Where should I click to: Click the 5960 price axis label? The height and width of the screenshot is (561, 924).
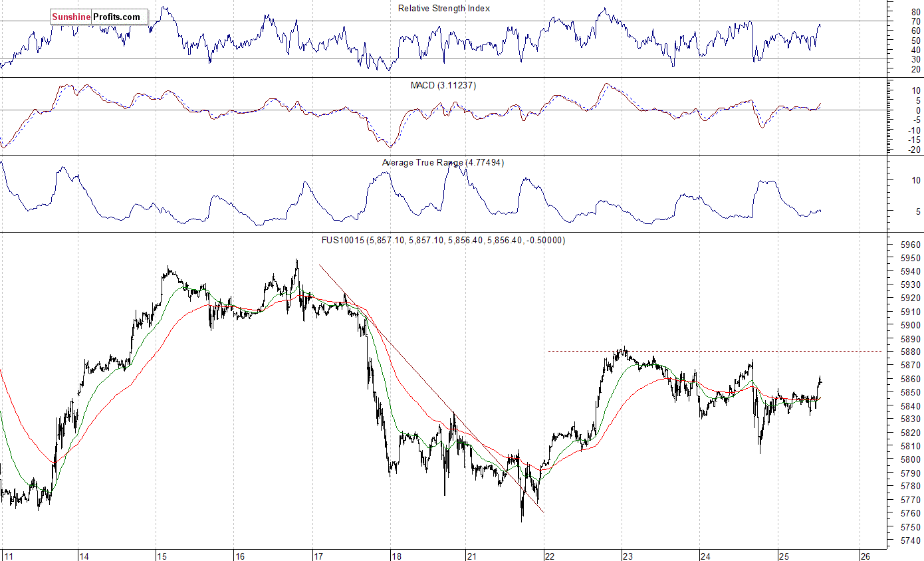pos(911,245)
